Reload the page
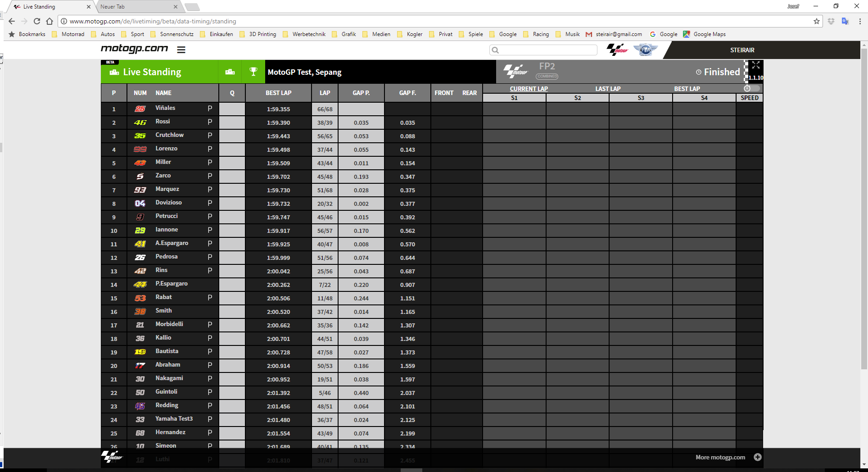Viewport: 868px width, 472px height. [37, 21]
